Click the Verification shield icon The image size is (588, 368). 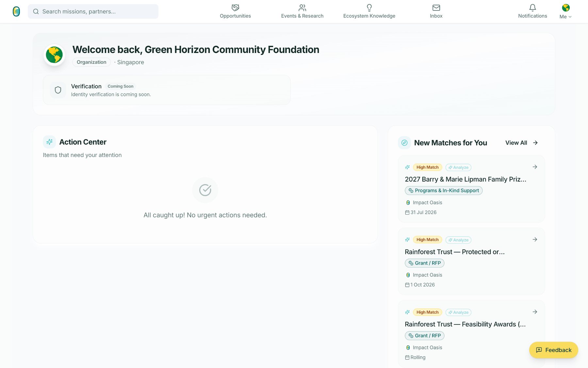click(x=58, y=90)
